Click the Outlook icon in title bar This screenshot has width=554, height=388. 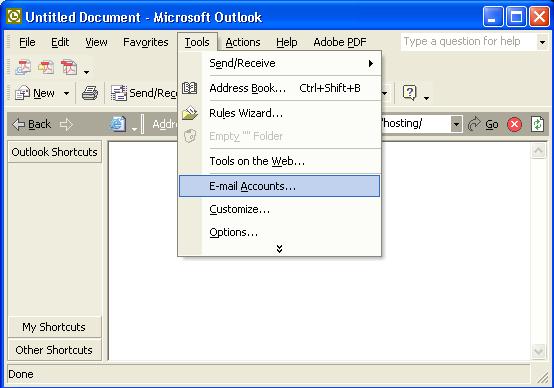tap(14, 17)
